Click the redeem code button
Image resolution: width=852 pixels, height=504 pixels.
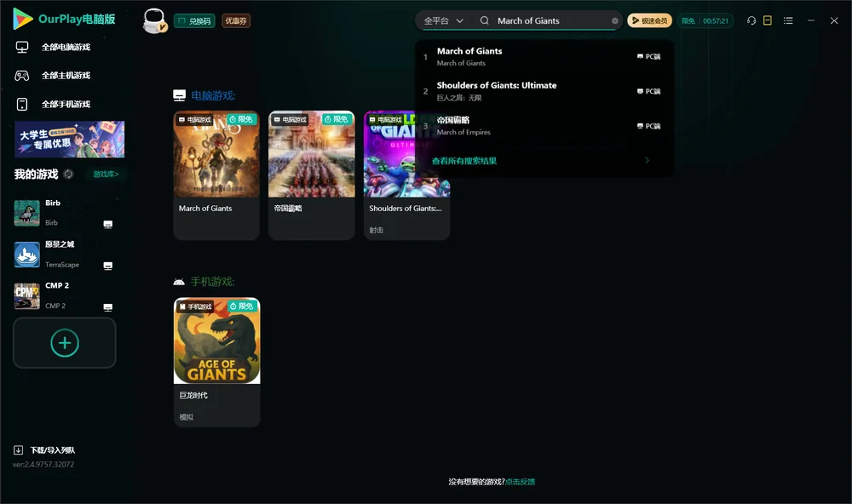coord(194,20)
